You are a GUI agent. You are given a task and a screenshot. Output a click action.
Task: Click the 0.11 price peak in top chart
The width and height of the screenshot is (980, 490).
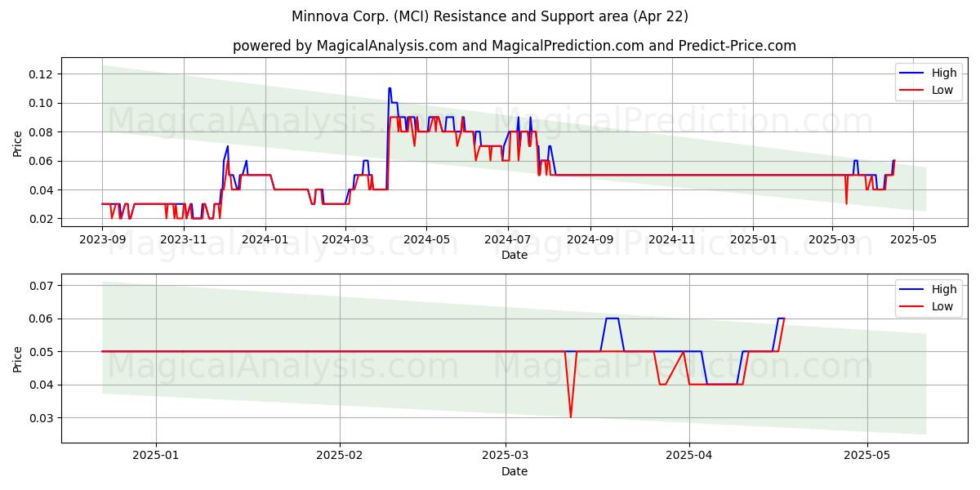[x=390, y=88]
